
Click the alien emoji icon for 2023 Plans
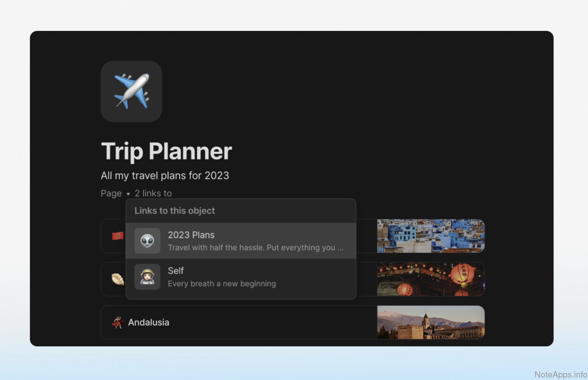pyautogui.click(x=147, y=241)
